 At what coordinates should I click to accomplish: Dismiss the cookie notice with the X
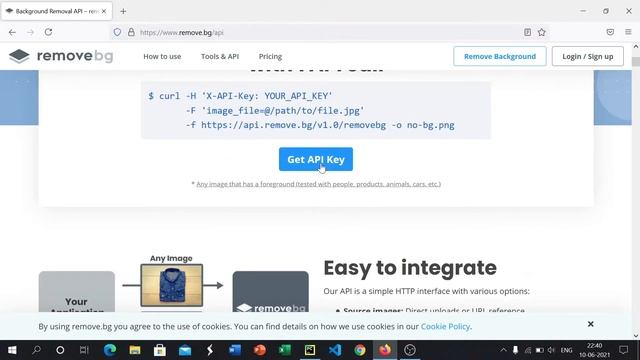590,324
